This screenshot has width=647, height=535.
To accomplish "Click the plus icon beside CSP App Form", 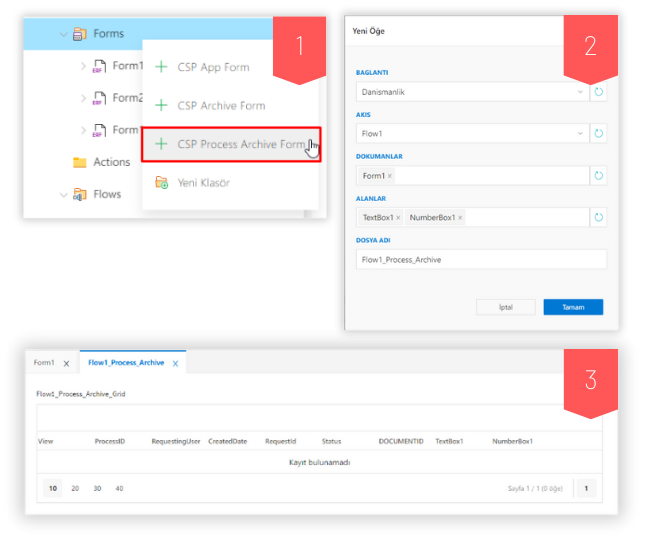I will (161, 67).
